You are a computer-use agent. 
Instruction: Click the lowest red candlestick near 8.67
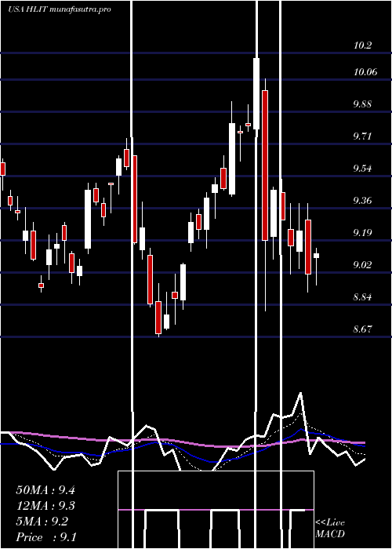coord(158,317)
